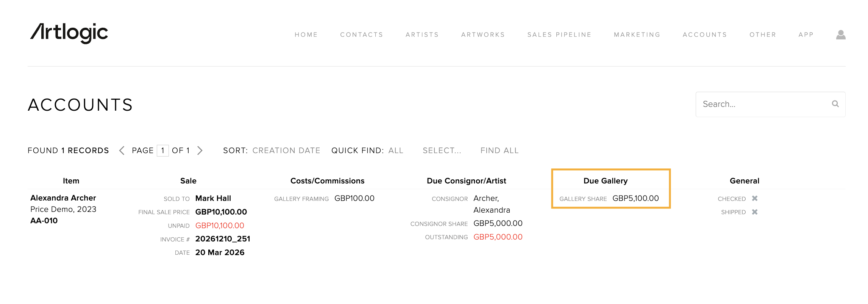Image resolution: width=868 pixels, height=304 pixels.
Task: Open invoice number 20261210_251
Action: (x=223, y=239)
